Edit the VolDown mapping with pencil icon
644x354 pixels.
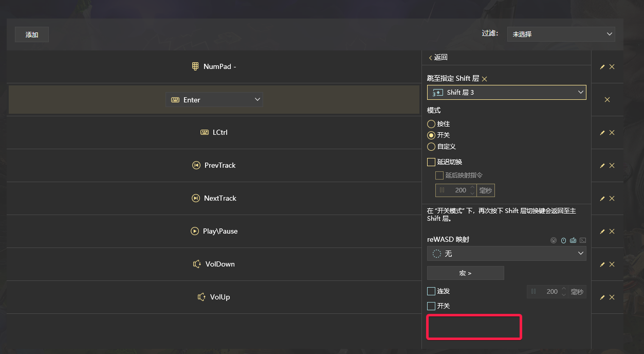(602, 264)
